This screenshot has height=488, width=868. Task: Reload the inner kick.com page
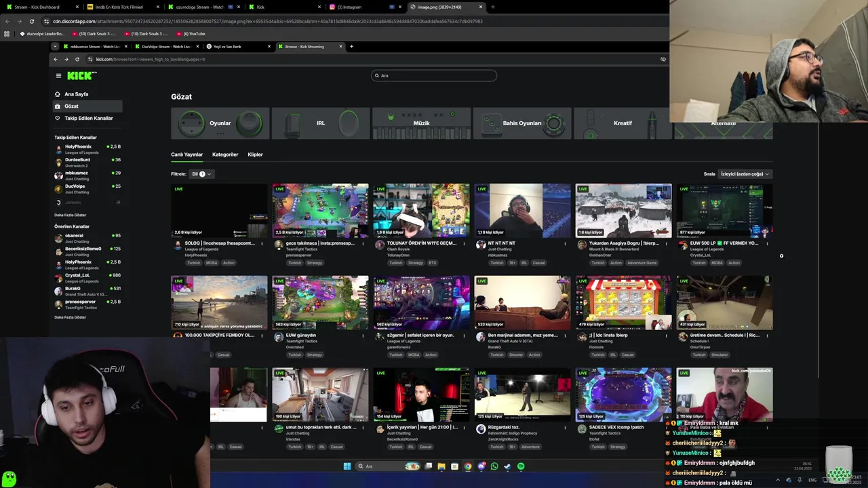pyautogui.click(x=77, y=59)
